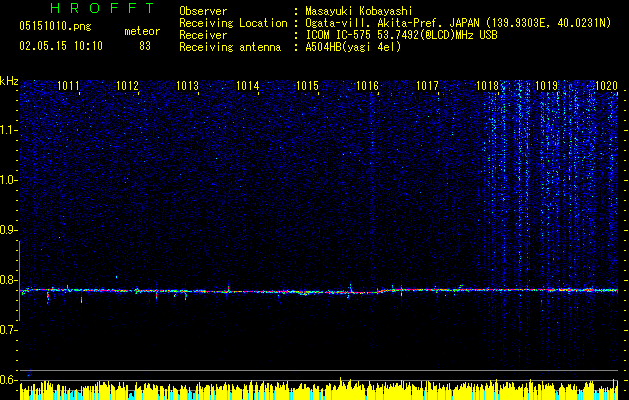Click the kHz axis unit label
The image size is (629, 400).
[9, 81]
